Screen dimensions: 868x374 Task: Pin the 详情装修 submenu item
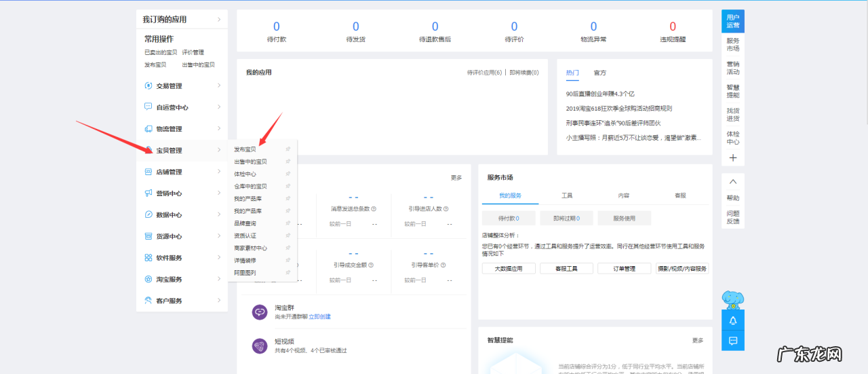click(x=288, y=260)
